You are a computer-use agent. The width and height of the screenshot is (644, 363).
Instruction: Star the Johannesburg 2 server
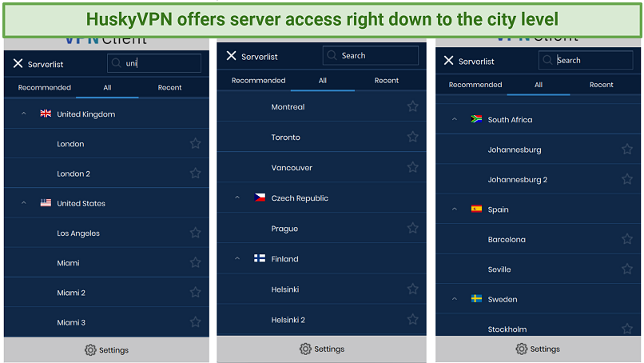pos(627,179)
